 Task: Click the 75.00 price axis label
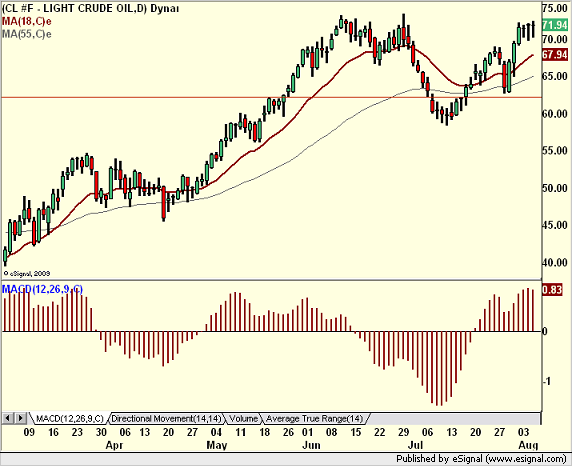(x=555, y=8)
